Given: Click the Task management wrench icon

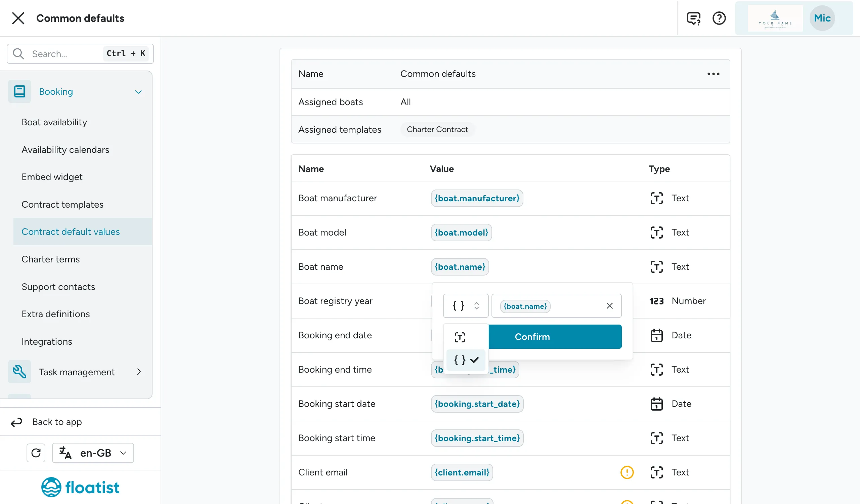Looking at the screenshot, I should tap(19, 372).
